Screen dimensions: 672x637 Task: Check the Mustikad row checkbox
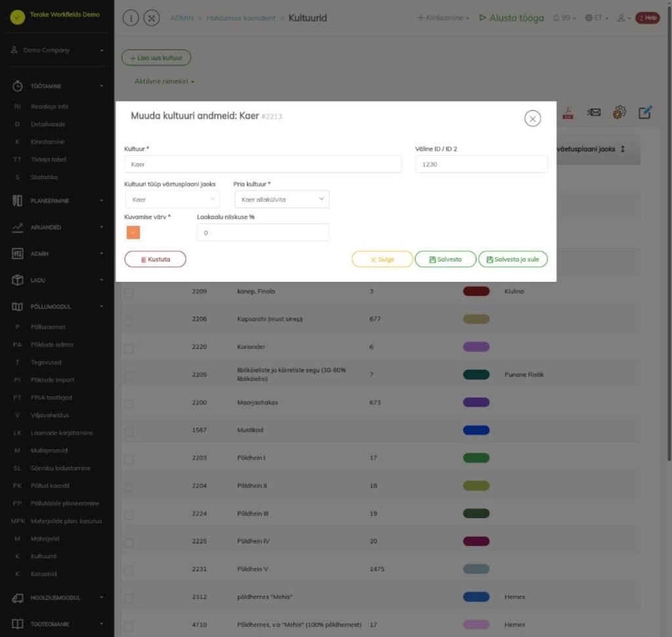point(129,432)
